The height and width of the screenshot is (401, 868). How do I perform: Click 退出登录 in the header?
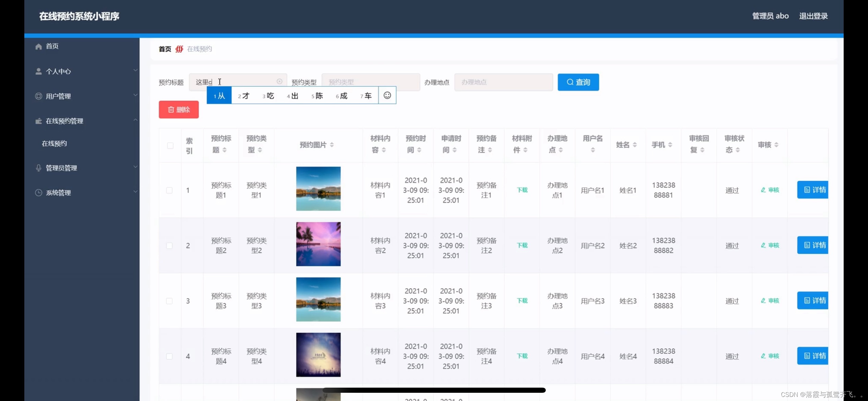(x=813, y=16)
